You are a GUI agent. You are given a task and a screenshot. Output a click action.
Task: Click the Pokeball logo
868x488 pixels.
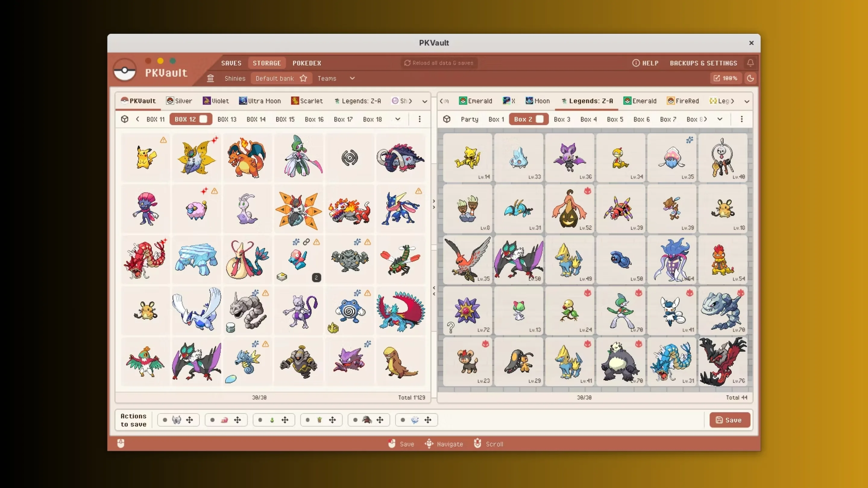point(125,70)
